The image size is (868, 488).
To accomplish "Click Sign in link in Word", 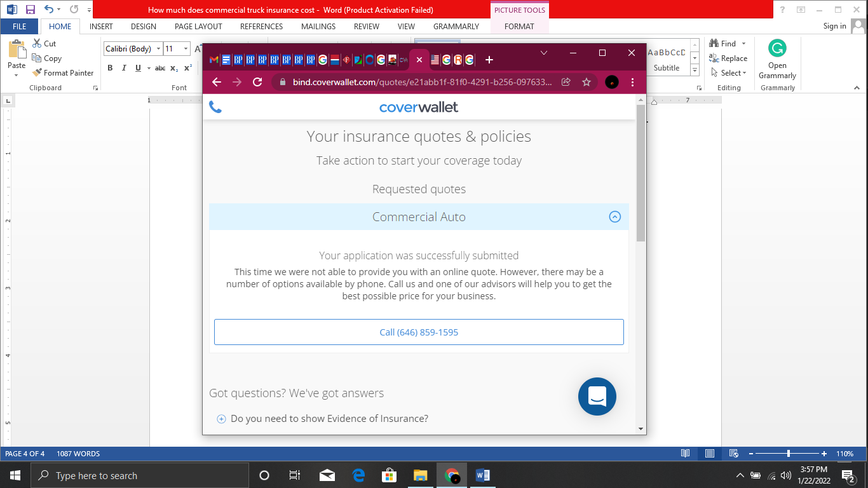I will pos(834,26).
